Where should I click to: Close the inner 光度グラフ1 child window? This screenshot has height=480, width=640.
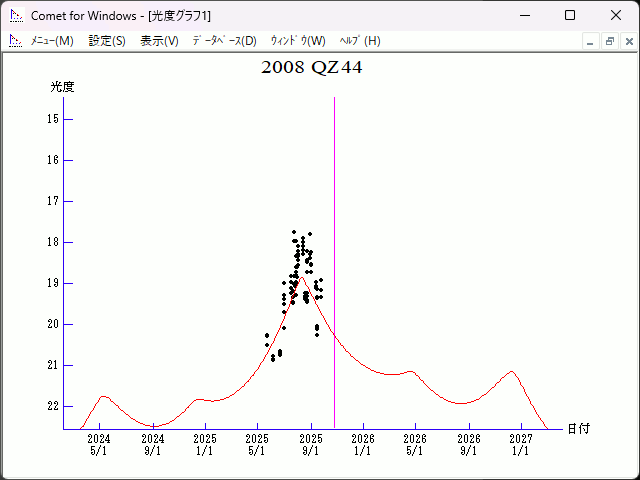(627, 41)
